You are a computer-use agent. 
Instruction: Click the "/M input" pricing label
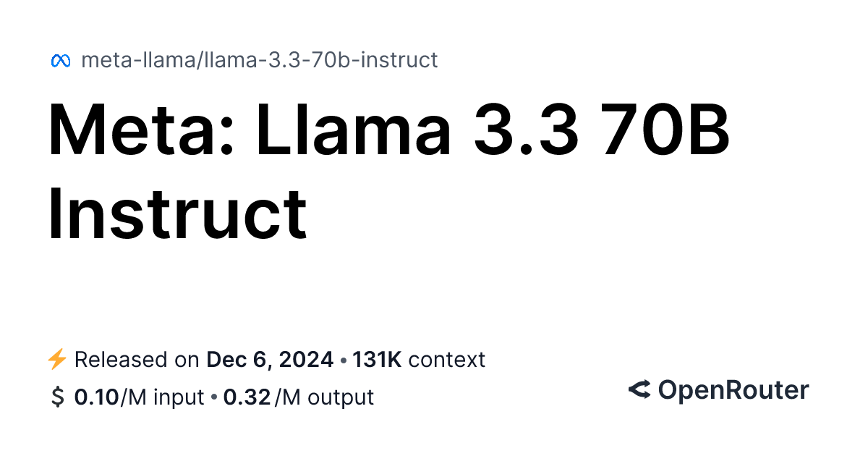pos(162,397)
